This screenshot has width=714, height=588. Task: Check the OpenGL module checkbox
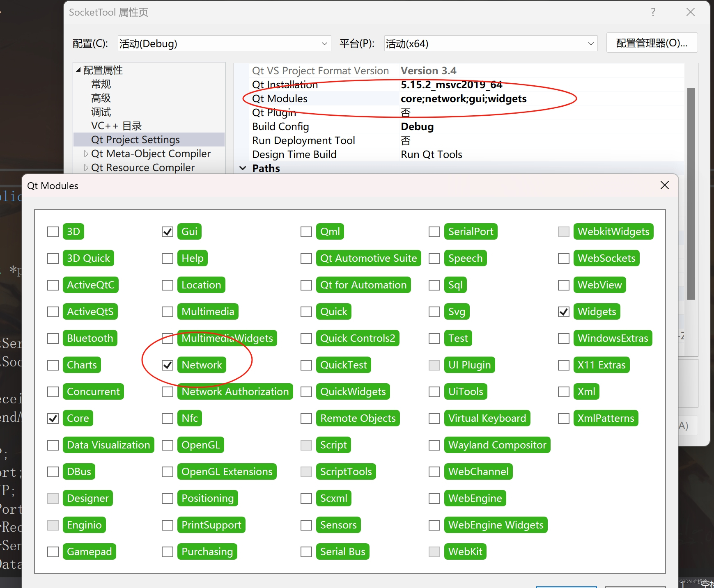tap(168, 445)
